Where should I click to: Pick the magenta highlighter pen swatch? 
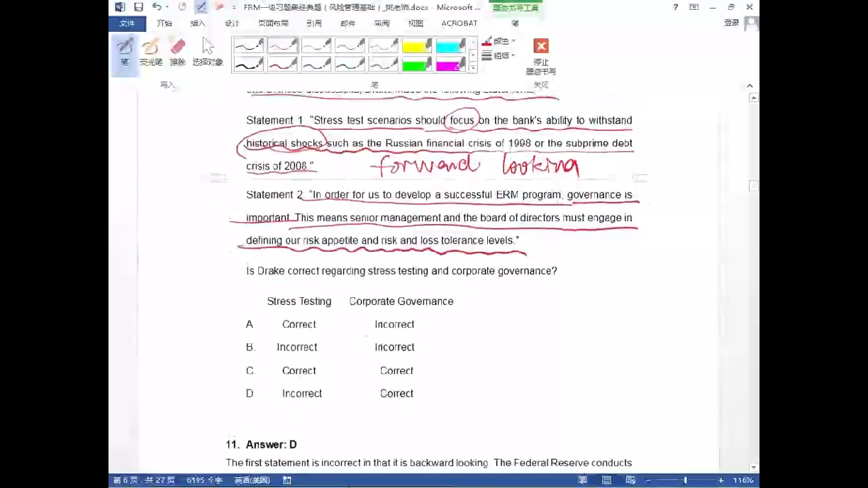450,65
